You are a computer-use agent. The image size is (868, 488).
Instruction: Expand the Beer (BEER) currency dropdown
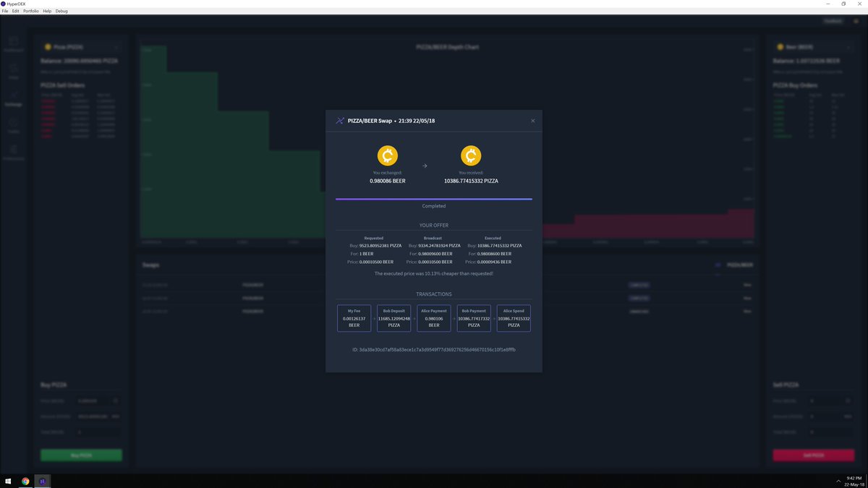coord(813,47)
